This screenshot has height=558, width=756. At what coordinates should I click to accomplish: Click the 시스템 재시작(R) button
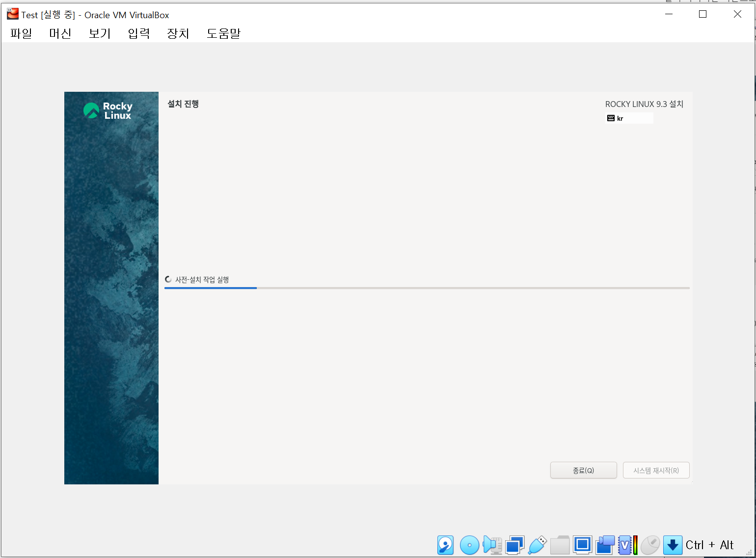click(x=656, y=470)
